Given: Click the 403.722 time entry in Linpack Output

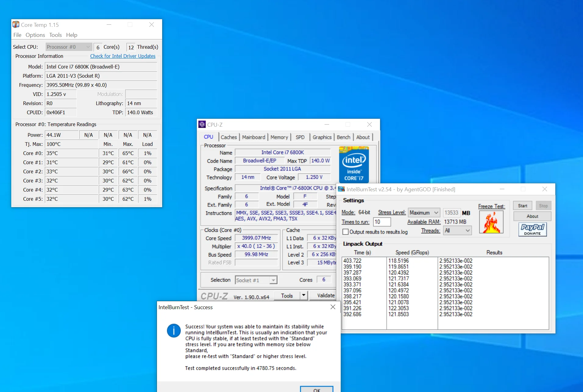Looking at the screenshot, I should [x=352, y=261].
